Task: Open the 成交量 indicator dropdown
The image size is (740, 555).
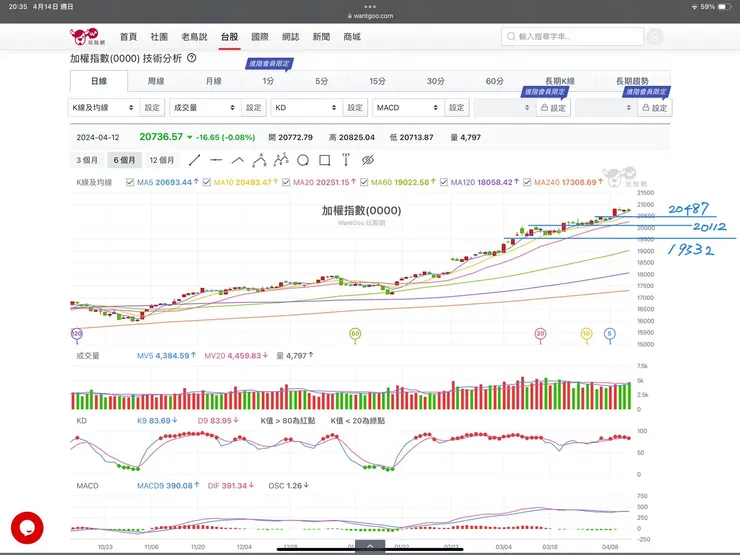Action: pyautogui.click(x=205, y=108)
